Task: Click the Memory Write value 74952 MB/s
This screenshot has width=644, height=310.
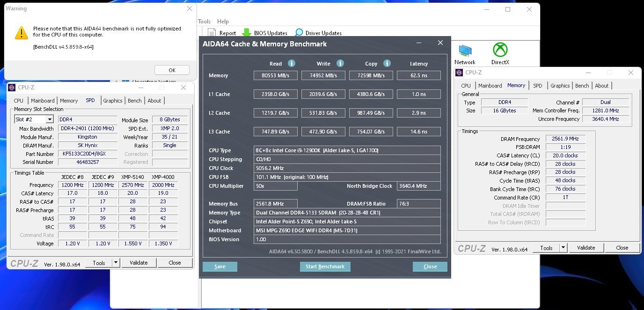Action: 323,75
